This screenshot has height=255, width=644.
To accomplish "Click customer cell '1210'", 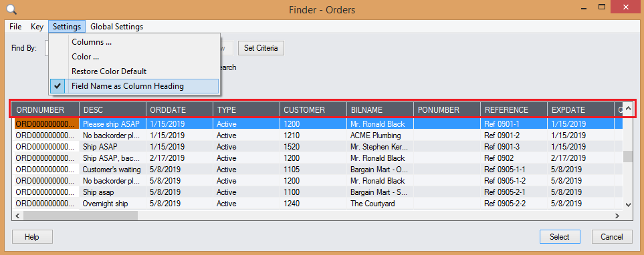I will (x=314, y=136).
